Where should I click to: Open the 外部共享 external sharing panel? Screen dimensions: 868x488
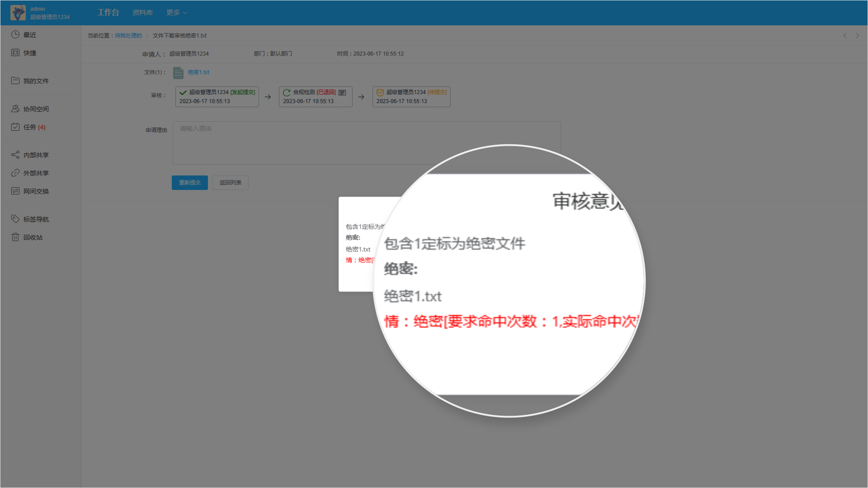(36, 173)
